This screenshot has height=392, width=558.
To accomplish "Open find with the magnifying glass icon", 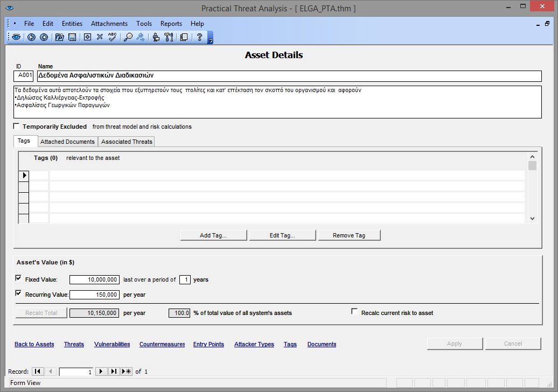I will tap(128, 37).
